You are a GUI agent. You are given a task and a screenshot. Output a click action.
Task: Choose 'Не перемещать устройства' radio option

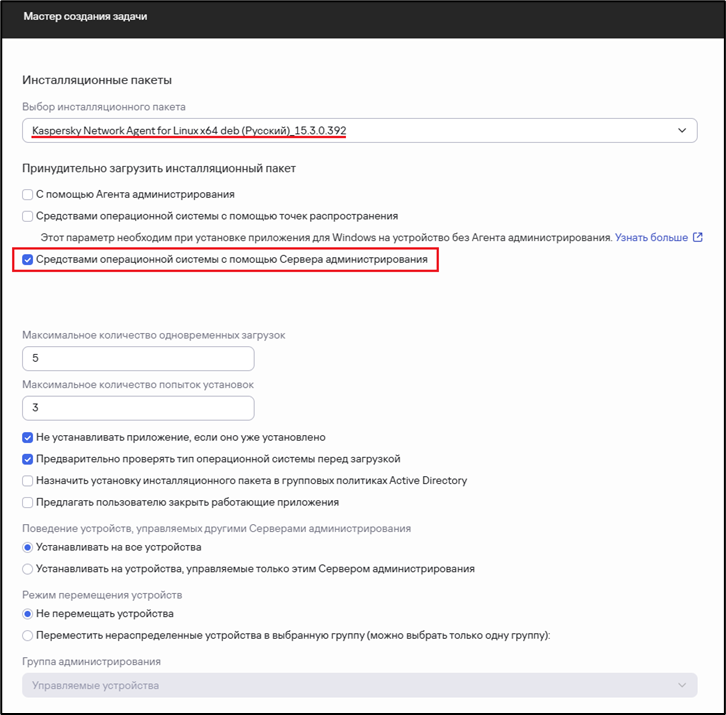click(x=28, y=614)
